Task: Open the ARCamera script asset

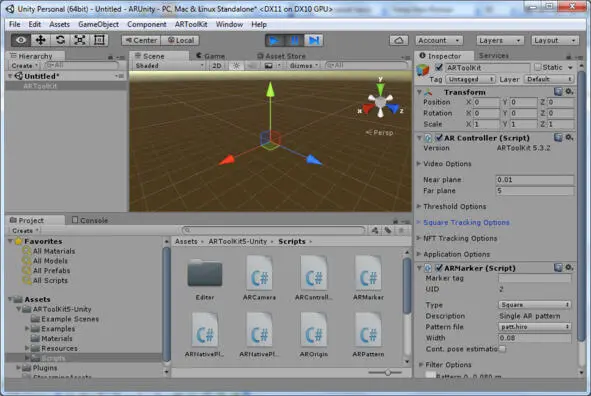Action: pyautogui.click(x=259, y=278)
